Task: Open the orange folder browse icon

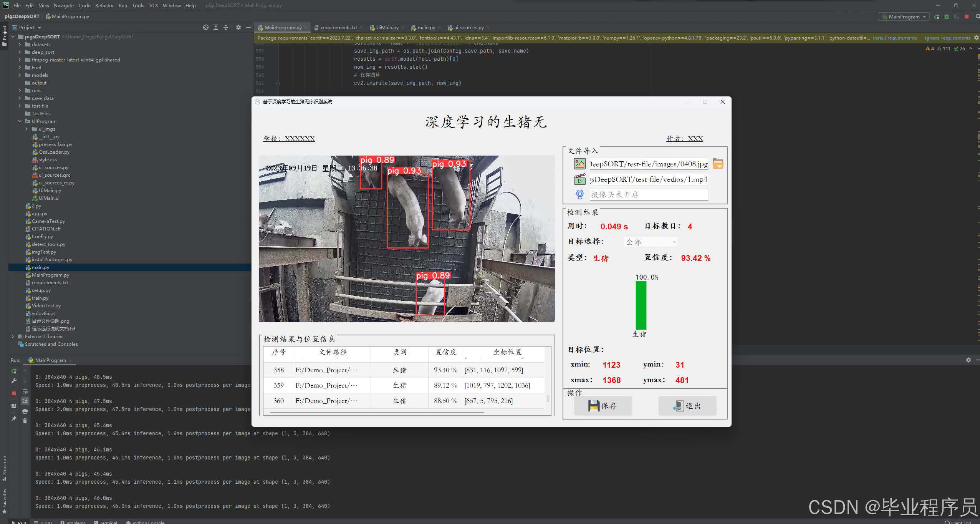Action: 718,164
